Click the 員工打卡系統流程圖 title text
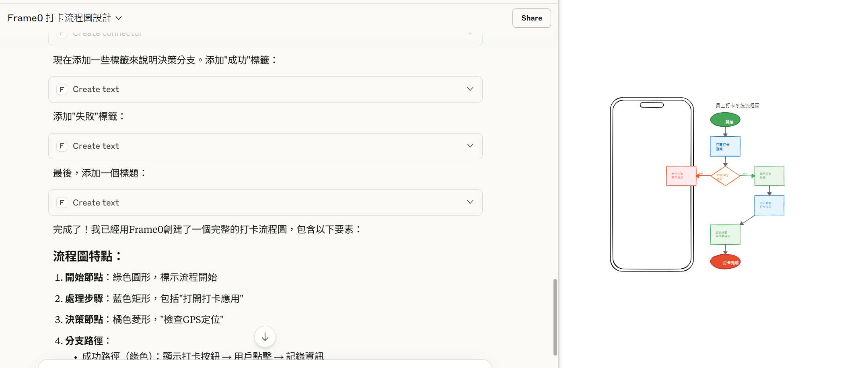This screenshot has width=868, height=368. (x=737, y=105)
